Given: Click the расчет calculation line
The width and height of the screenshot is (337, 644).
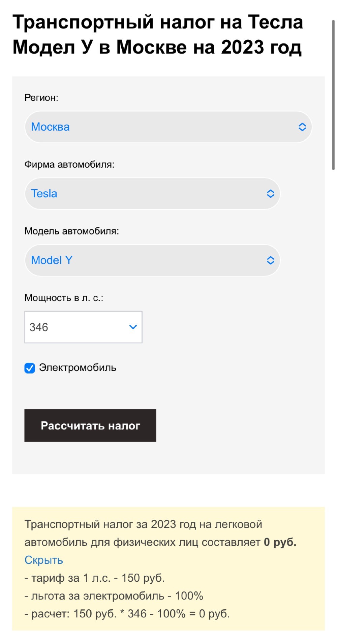Looking at the screenshot, I should point(127,614).
